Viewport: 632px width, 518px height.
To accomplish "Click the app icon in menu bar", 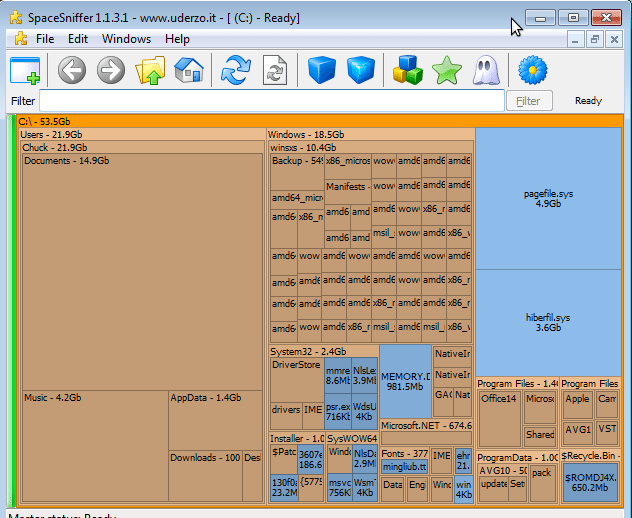I will pyautogui.click(x=21, y=39).
